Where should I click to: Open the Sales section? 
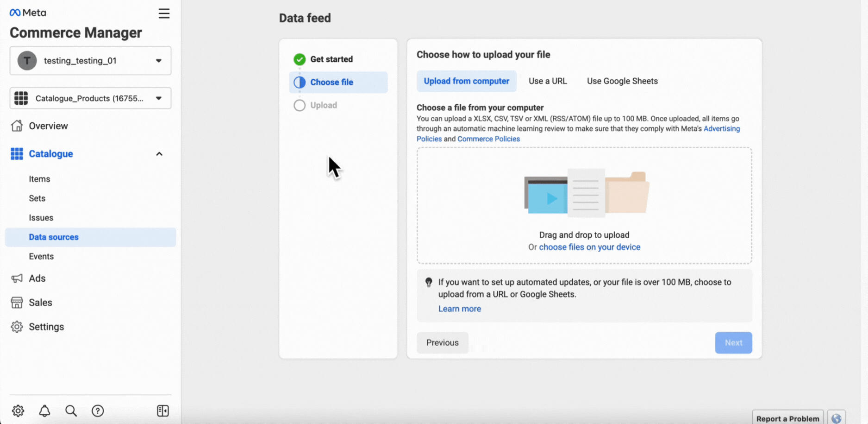click(40, 303)
